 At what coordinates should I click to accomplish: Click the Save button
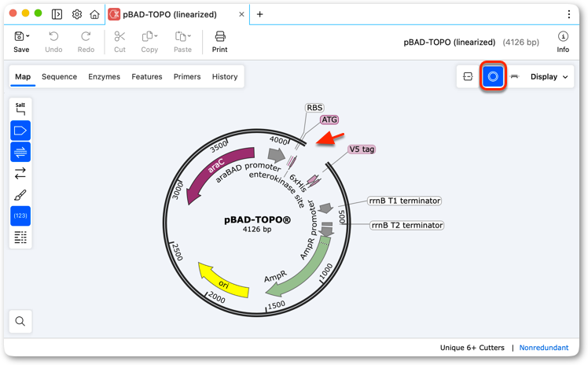coord(21,42)
